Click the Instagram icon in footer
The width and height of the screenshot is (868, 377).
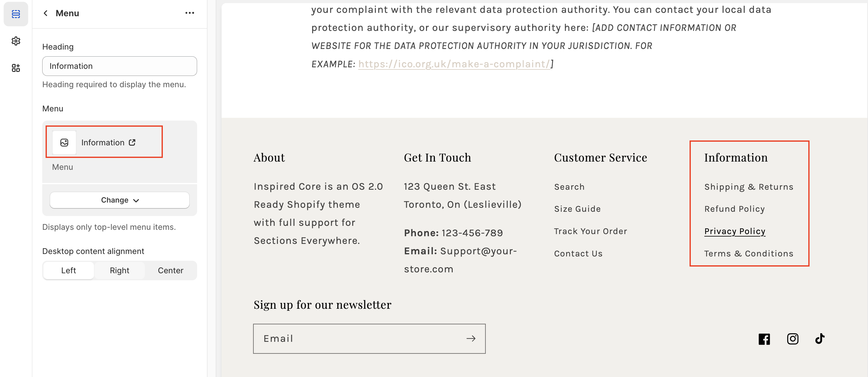(x=792, y=338)
